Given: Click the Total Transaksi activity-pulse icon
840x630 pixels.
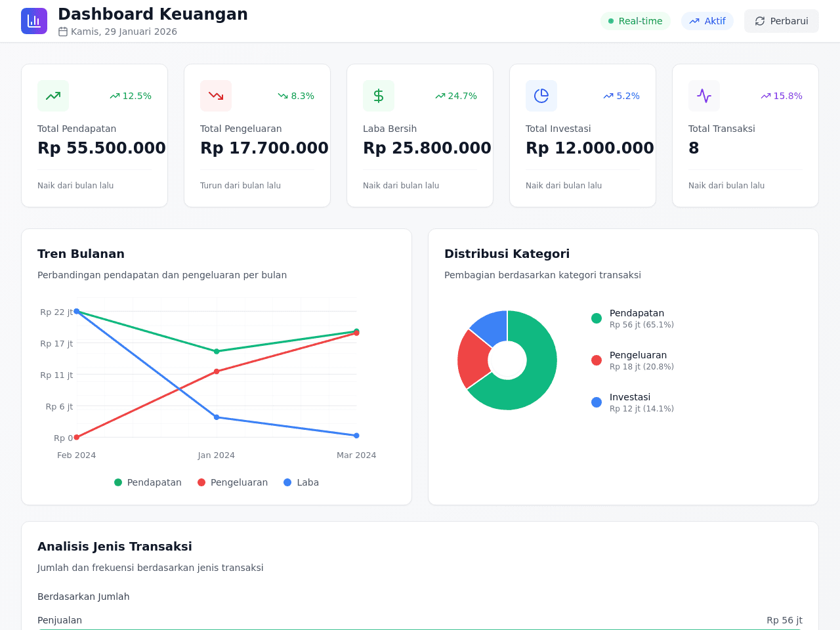Looking at the screenshot, I should tap(704, 96).
